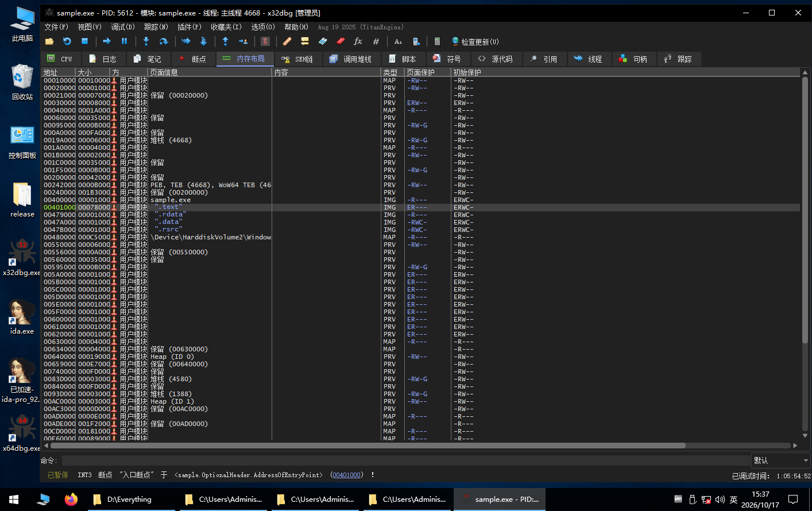Image resolution: width=812 pixels, height=511 pixels.
Task: Stop debugging with the blue square icon
Action: [x=84, y=41]
